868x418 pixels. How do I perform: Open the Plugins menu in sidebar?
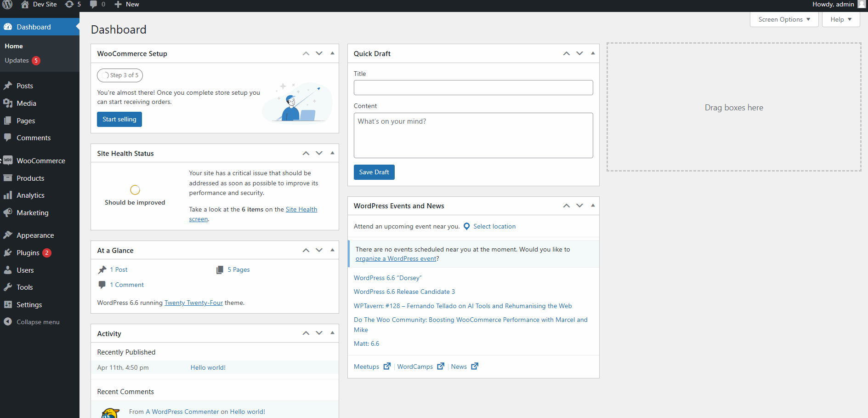[x=28, y=253]
